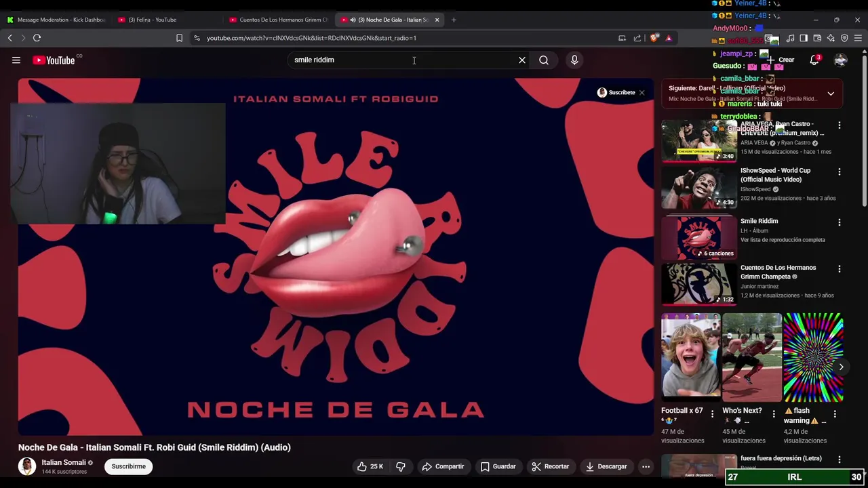Go back with the browser arrow
The width and height of the screenshot is (868, 488).
click(10, 38)
